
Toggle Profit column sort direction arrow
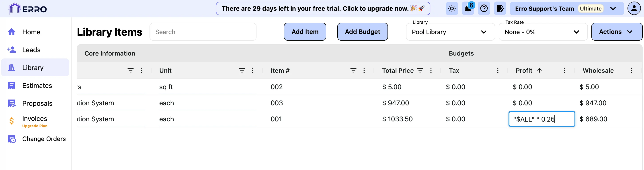539,70
